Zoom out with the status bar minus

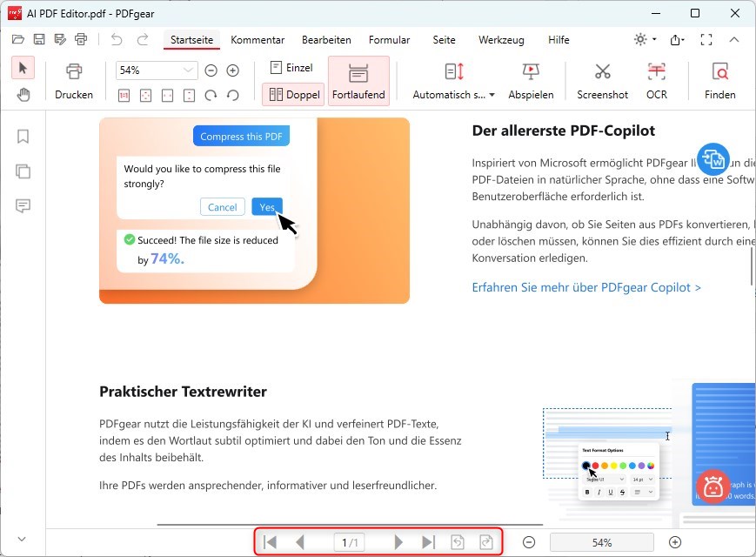(x=529, y=542)
